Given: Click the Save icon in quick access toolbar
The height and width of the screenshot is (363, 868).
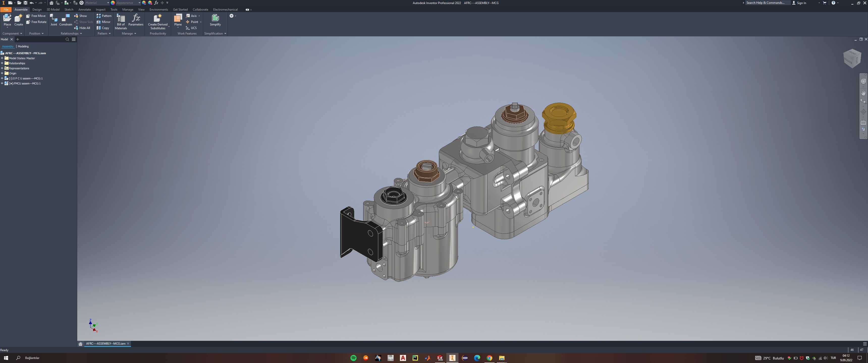Looking at the screenshot, I should coord(25,3).
